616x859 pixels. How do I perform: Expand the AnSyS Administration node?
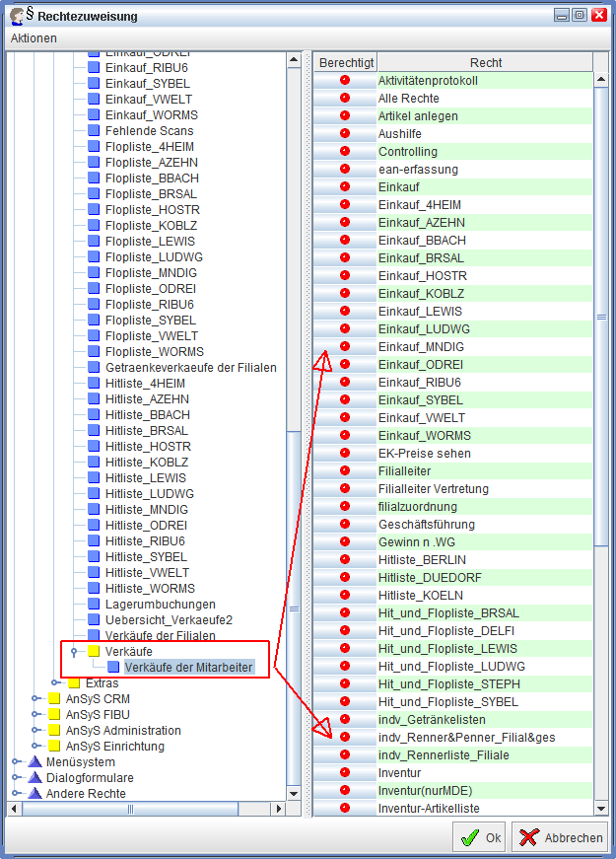[x=35, y=731]
